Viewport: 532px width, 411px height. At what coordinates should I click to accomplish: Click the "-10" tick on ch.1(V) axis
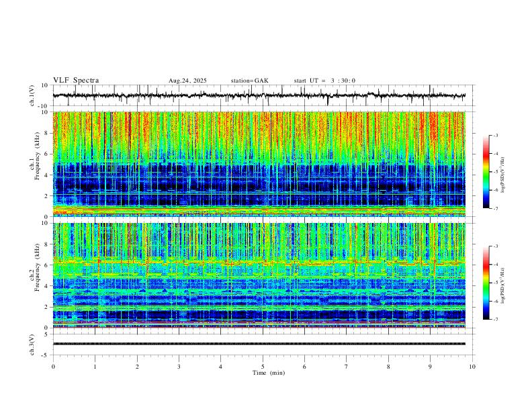(44, 106)
